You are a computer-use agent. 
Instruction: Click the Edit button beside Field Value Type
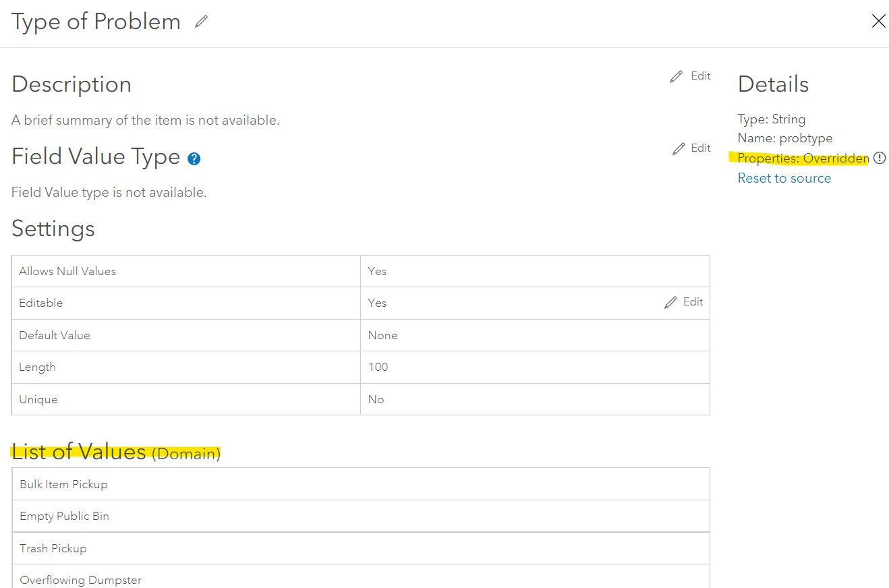(x=700, y=148)
